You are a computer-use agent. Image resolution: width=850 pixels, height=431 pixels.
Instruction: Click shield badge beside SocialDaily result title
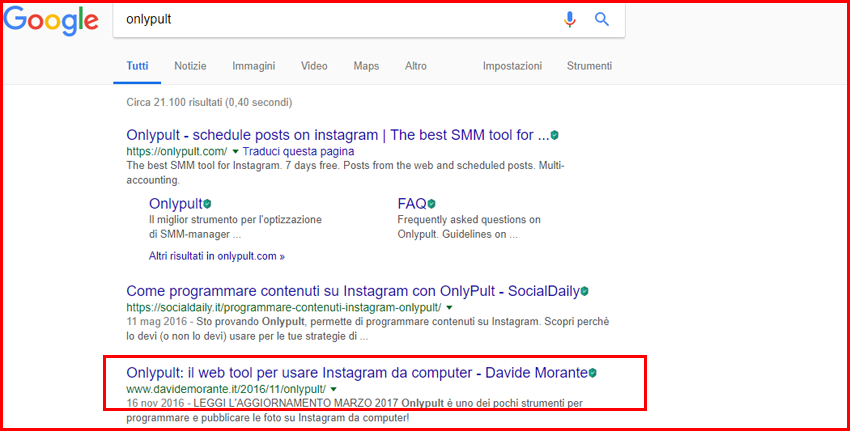tap(584, 291)
